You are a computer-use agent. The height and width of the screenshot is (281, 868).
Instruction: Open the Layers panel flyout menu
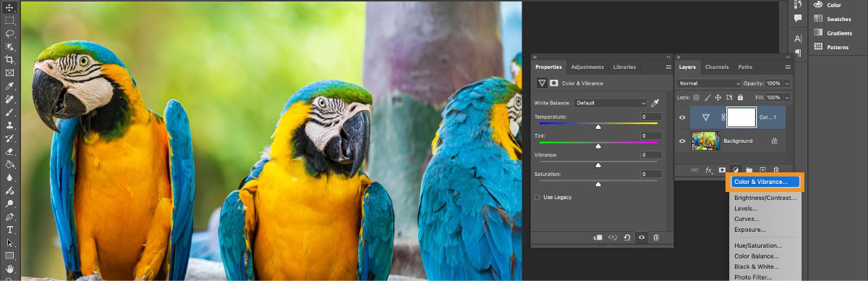(x=787, y=67)
